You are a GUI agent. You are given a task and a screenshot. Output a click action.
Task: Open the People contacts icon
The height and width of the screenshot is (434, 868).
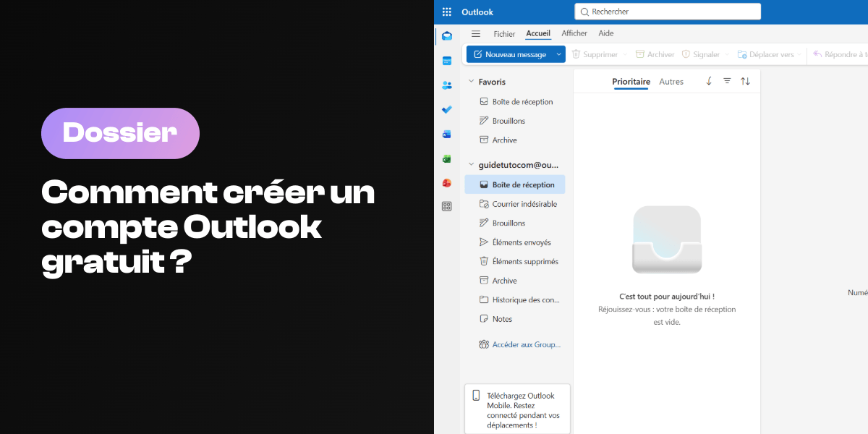click(x=447, y=85)
